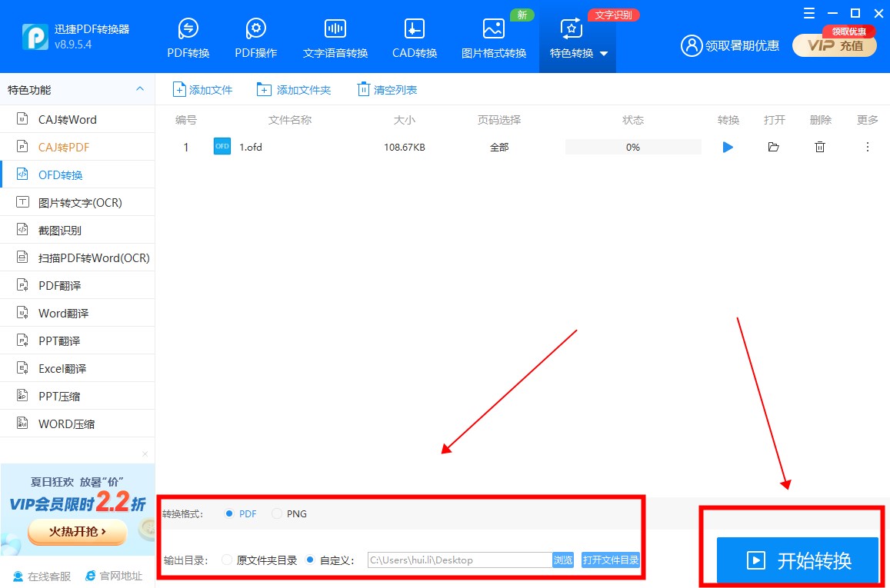Collapse the 特色功能 sidebar section
Viewport: 890px width, 588px height.
pyautogui.click(x=140, y=89)
